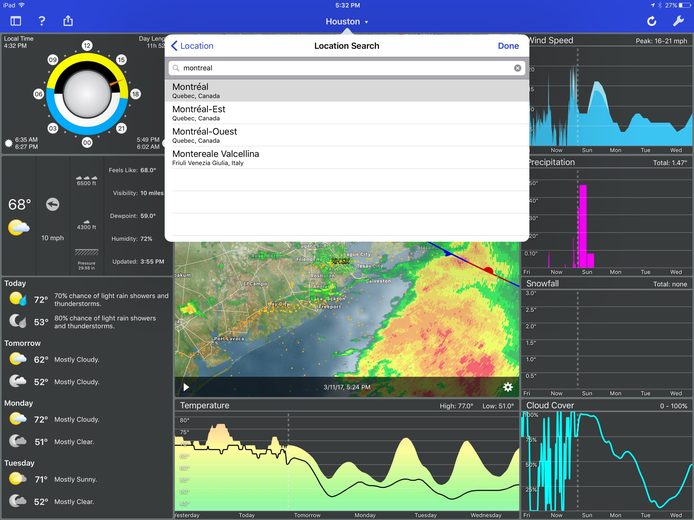This screenshot has width=694, height=520.
Task: Tap Tomorrow's 62° mostly cloudy icon
Action: [x=18, y=359]
